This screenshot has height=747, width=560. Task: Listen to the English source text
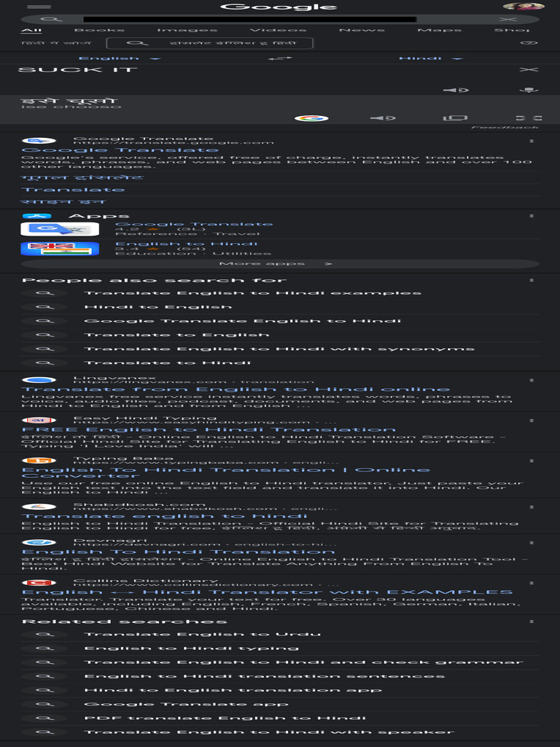[x=456, y=90]
